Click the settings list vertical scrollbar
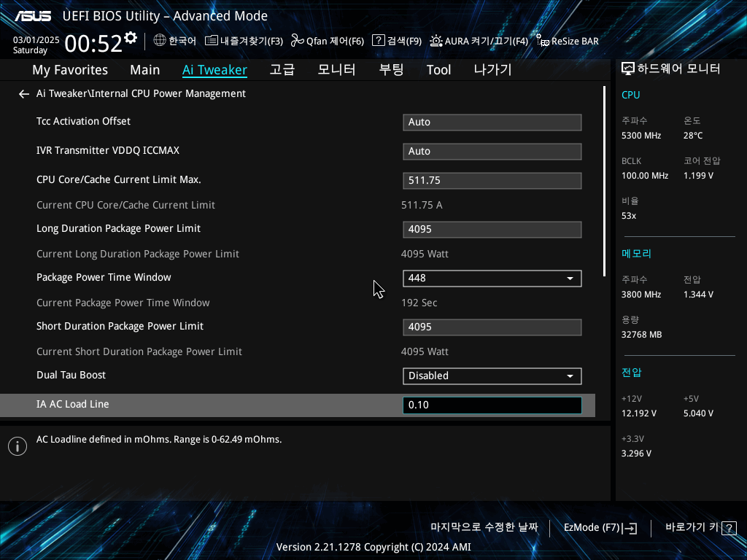This screenshot has width=747, height=560. [x=604, y=181]
